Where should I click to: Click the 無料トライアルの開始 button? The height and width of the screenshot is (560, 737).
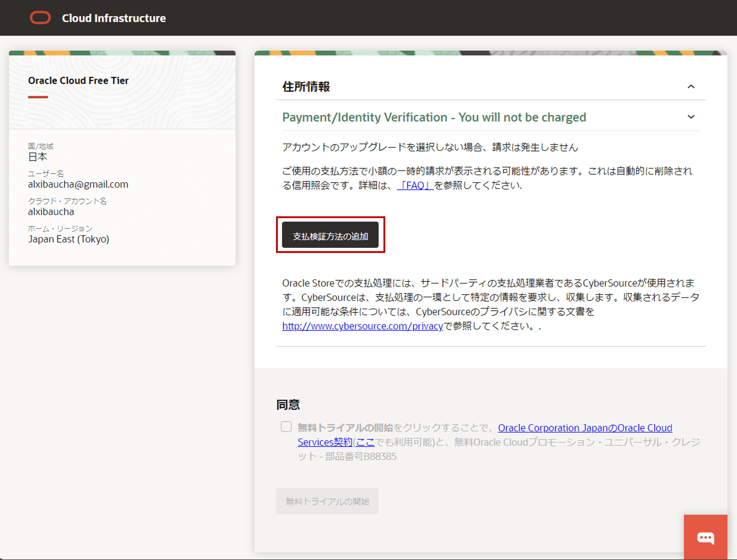327,501
